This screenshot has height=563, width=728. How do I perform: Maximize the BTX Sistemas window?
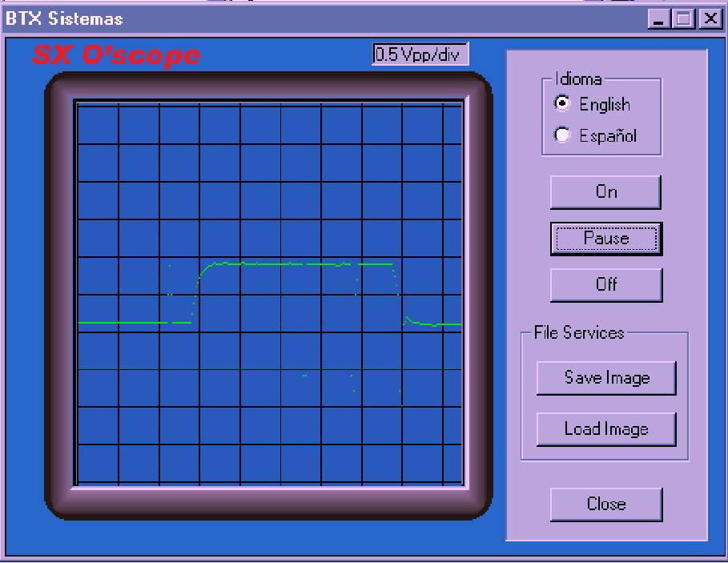click(x=683, y=19)
